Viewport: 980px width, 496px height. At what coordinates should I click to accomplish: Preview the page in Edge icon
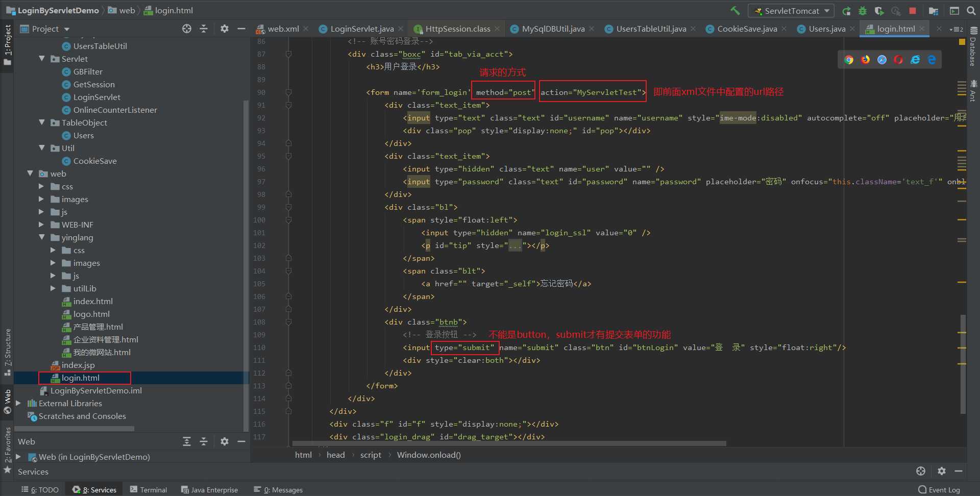click(x=932, y=60)
